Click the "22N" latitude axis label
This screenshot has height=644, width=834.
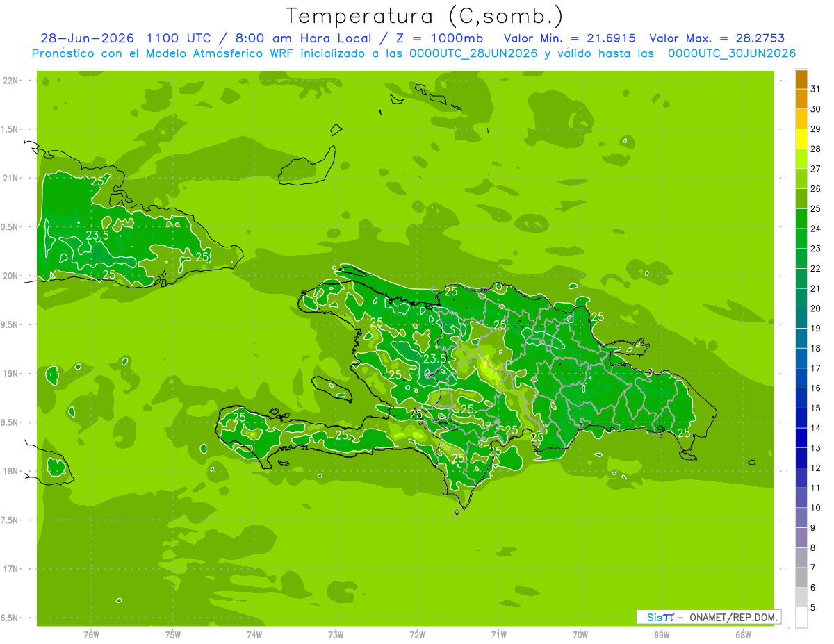coord(12,81)
